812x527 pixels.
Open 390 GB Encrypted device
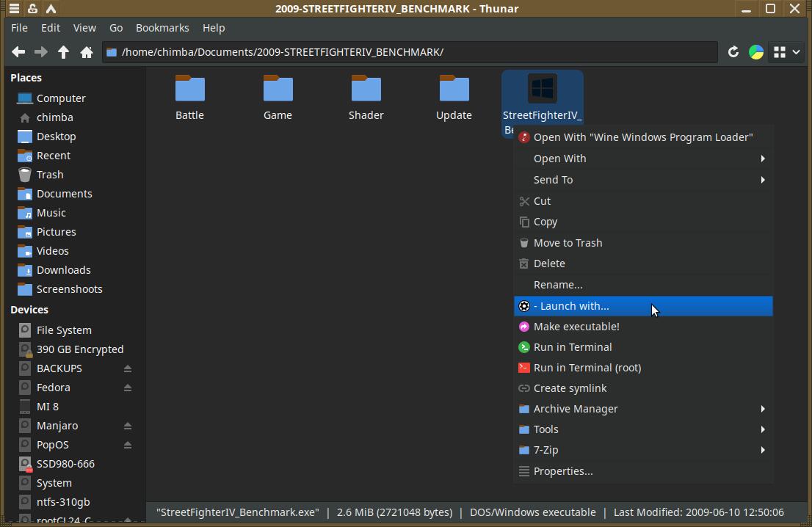click(x=73, y=349)
